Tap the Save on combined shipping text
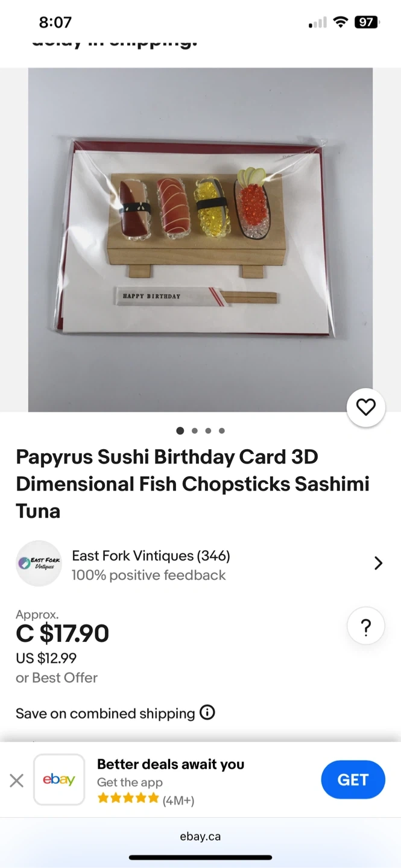401x868 pixels. point(106,713)
